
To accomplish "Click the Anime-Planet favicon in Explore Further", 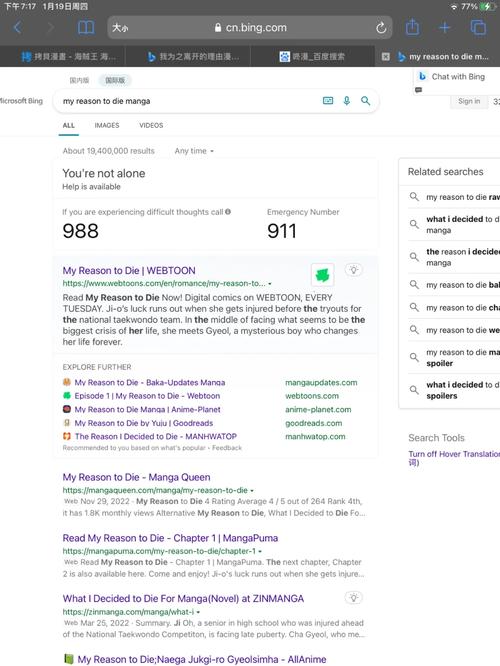I will point(67,409).
